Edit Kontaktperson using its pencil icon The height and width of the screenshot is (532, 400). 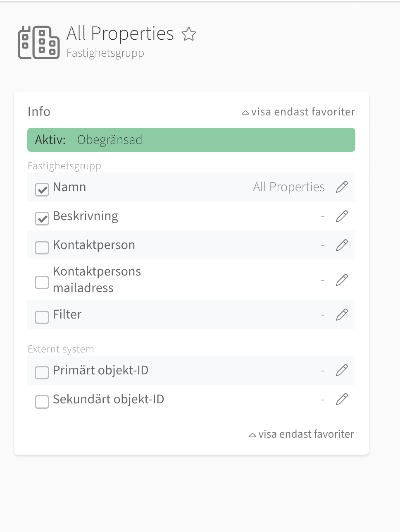pos(342,245)
